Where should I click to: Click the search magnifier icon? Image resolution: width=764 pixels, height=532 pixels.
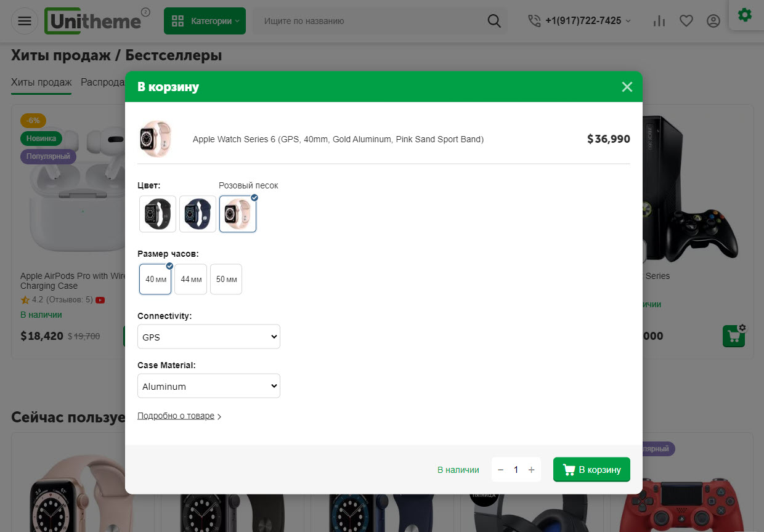pos(494,21)
